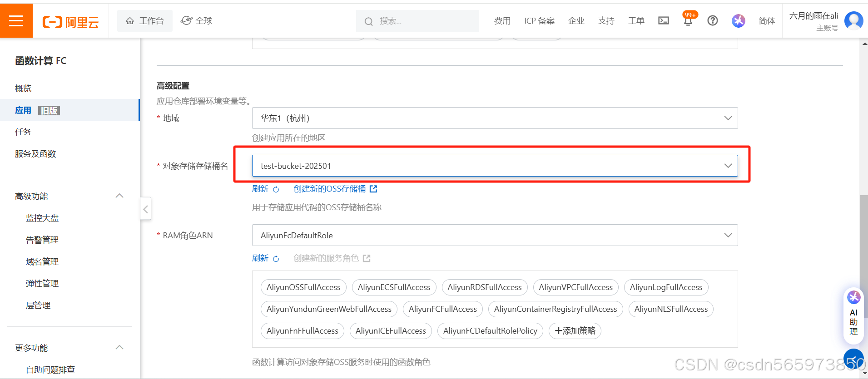This screenshot has height=379, width=868.
Task: Collapse the 高级功能 sidebar section
Action: click(x=119, y=196)
